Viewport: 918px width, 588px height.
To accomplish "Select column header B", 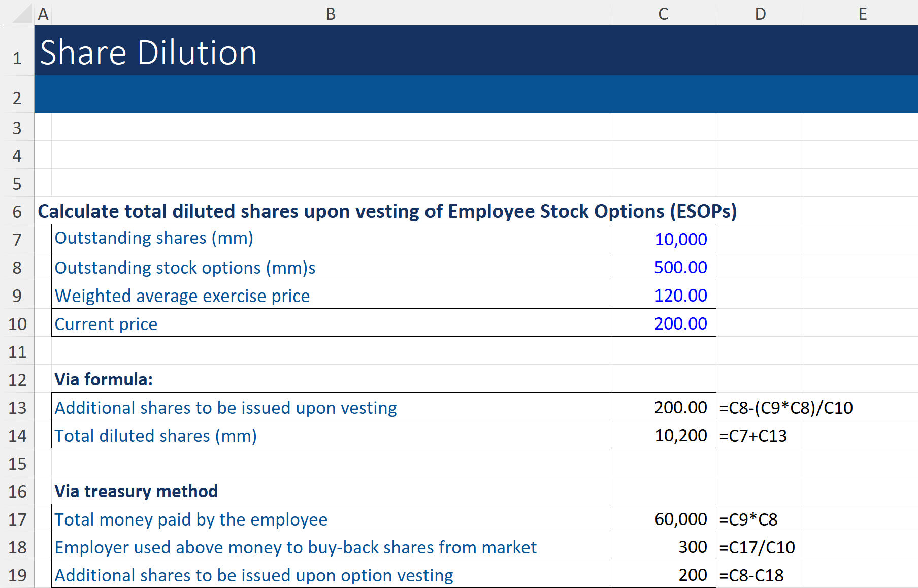I will pyautogui.click(x=330, y=14).
